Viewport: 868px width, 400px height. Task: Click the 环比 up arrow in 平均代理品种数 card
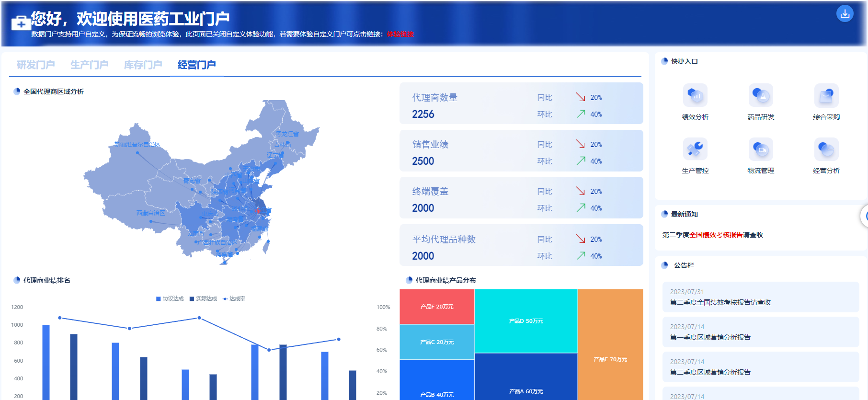(581, 256)
